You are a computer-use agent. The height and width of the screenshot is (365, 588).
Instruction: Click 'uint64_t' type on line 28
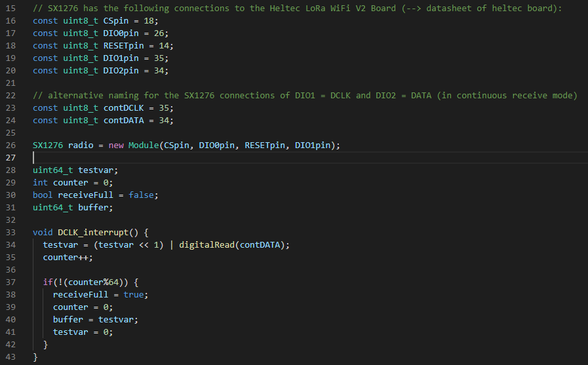click(53, 170)
